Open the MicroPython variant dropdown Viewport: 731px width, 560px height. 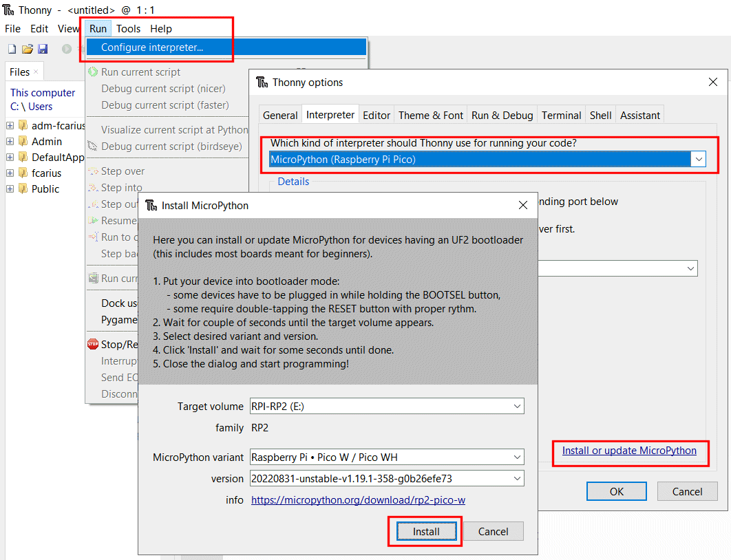tap(517, 457)
